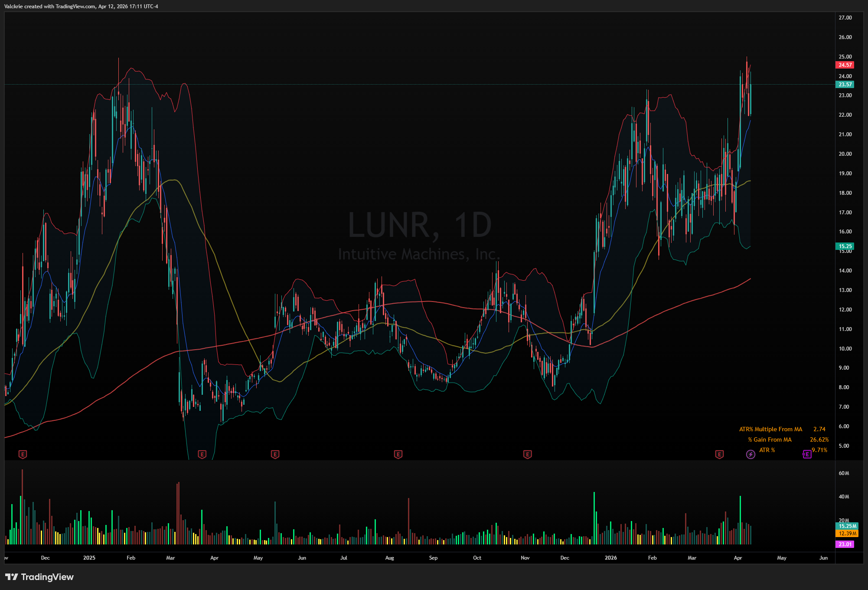This screenshot has width=868, height=590.
Task: Click earnings E marker near late March 2025
Action: tap(202, 454)
